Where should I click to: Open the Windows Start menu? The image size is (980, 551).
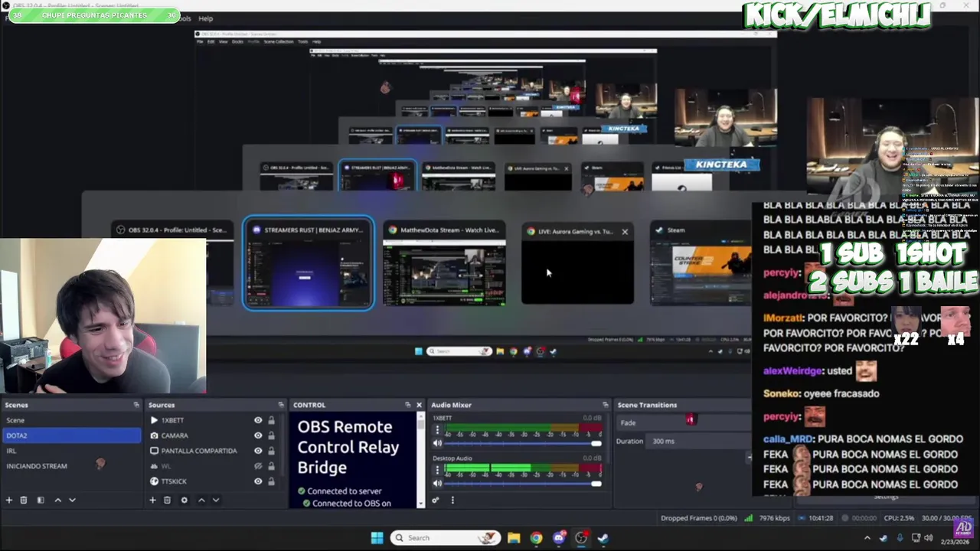(377, 538)
